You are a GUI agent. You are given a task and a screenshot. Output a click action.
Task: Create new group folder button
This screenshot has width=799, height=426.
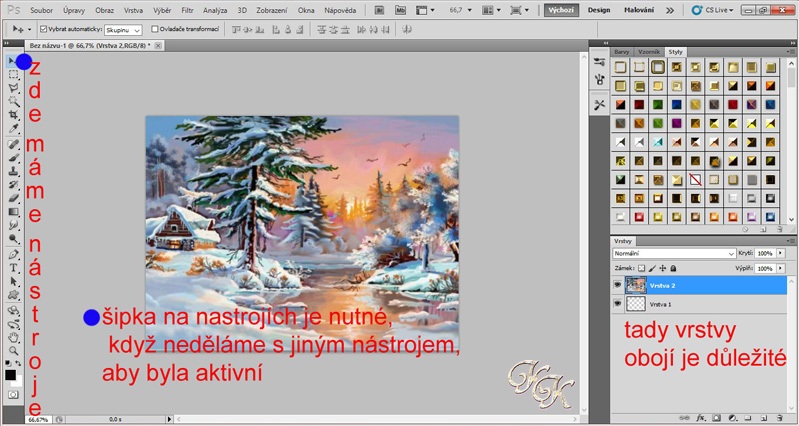pos(749,418)
